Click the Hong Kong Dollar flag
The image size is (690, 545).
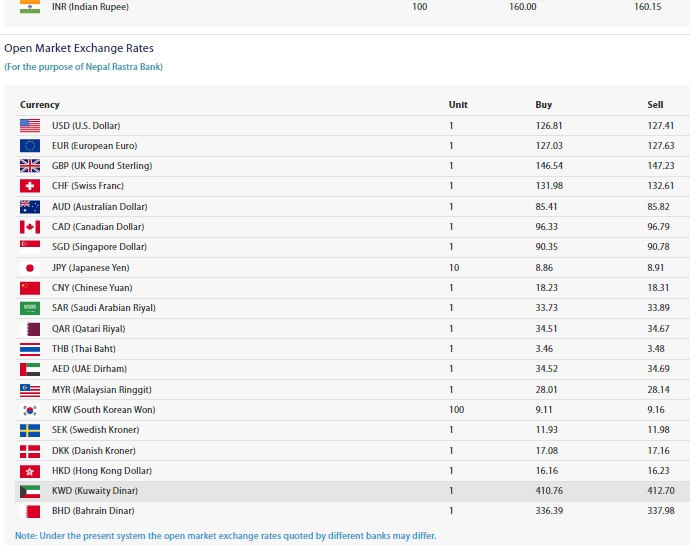[30, 470]
